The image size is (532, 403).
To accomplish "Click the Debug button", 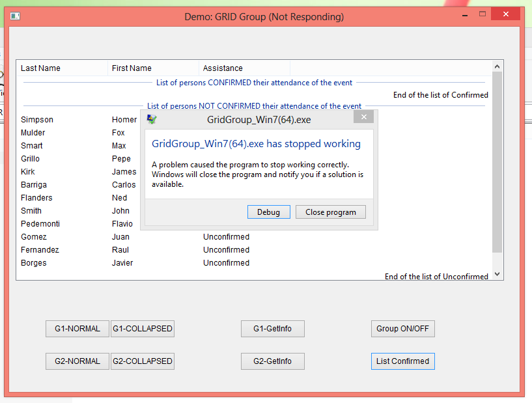I will click(x=269, y=212).
